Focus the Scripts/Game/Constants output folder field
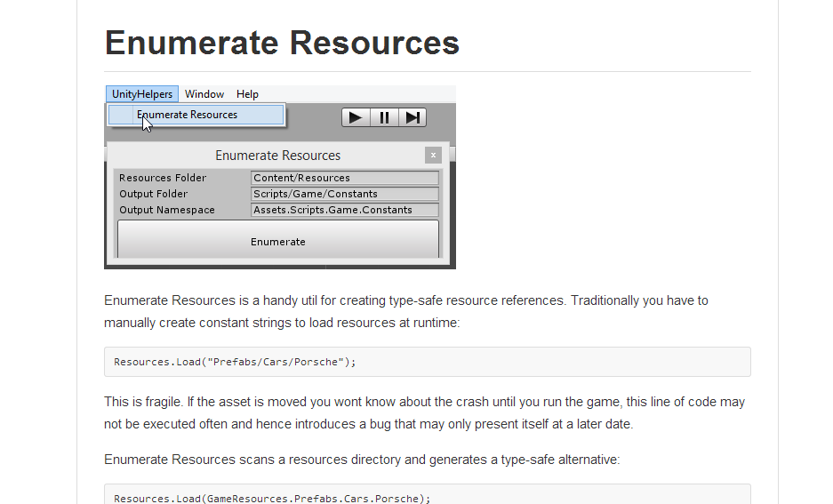 [345, 194]
